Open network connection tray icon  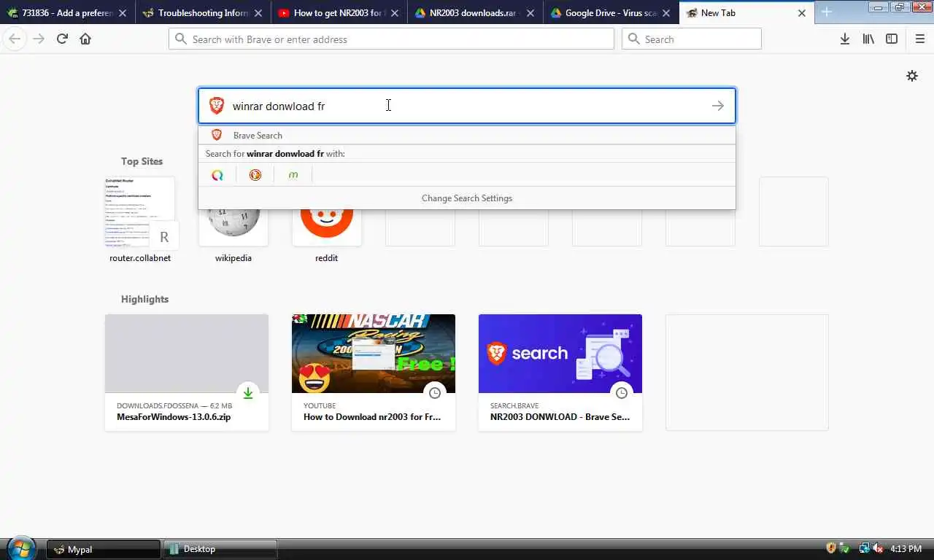click(864, 548)
